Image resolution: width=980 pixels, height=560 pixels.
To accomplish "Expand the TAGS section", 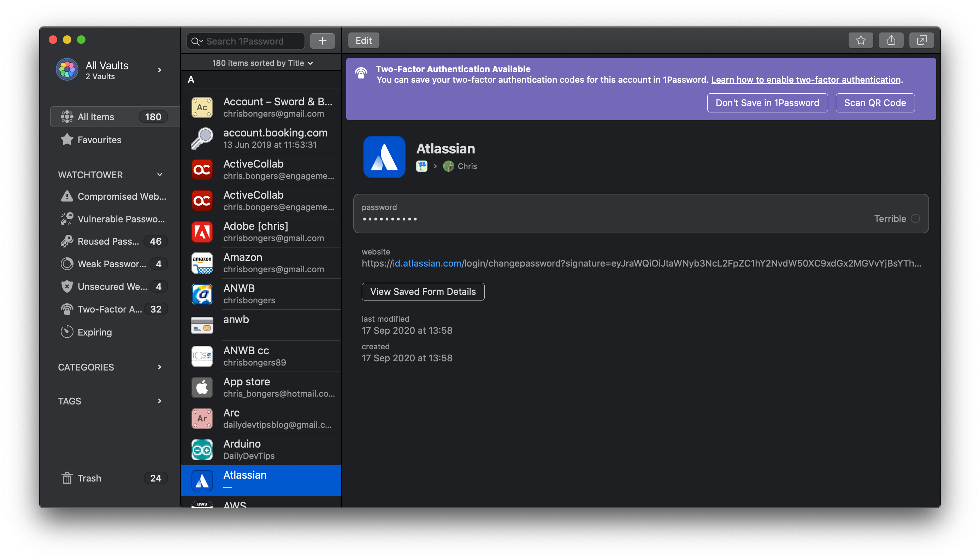I will (x=159, y=401).
